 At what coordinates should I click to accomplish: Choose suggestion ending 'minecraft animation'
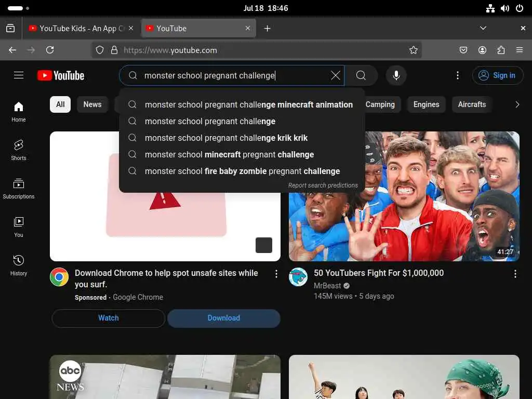tap(242, 104)
